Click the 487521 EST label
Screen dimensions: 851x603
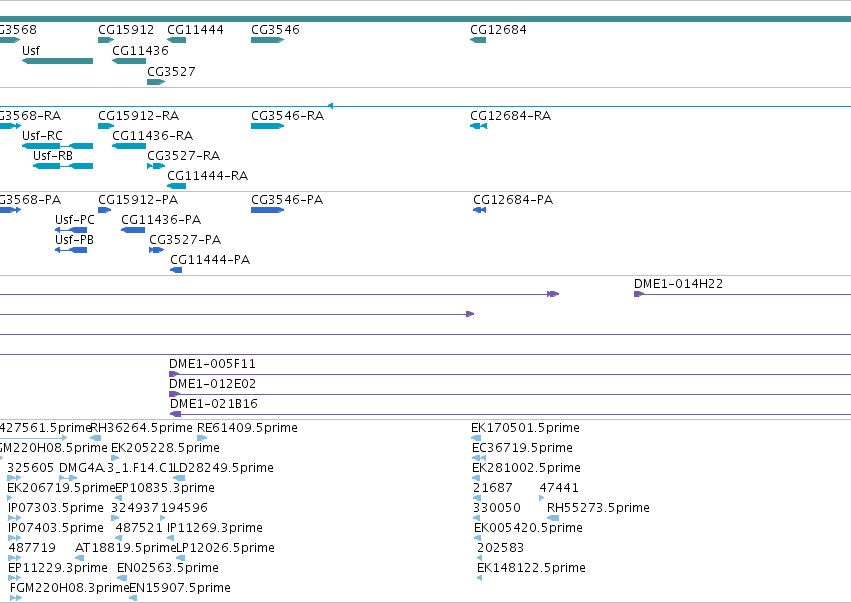point(139,528)
